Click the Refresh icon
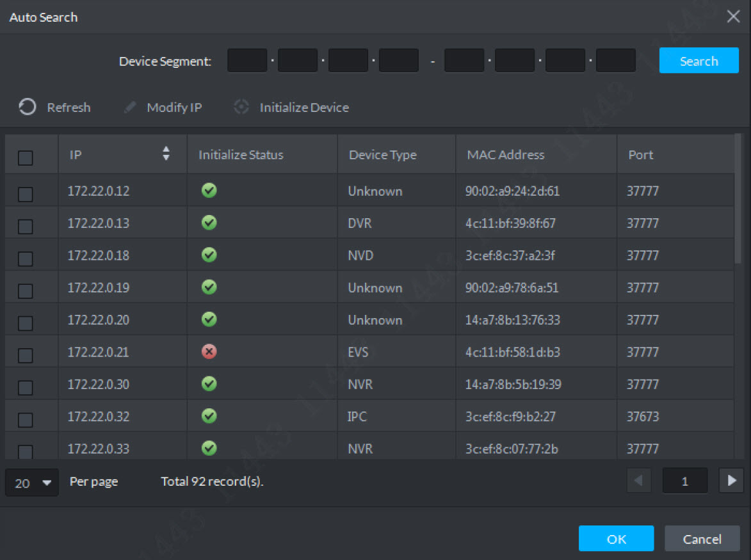 click(x=28, y=107)
